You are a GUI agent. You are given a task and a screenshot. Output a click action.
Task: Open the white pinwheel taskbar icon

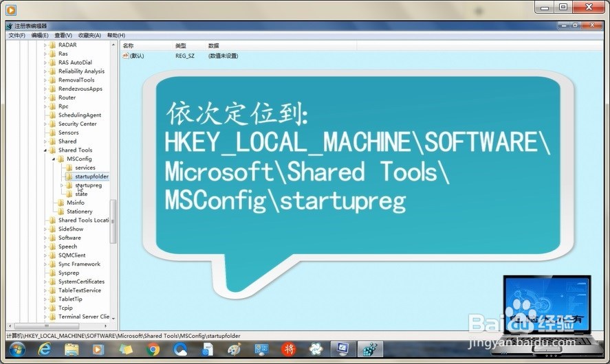point(316,350)
